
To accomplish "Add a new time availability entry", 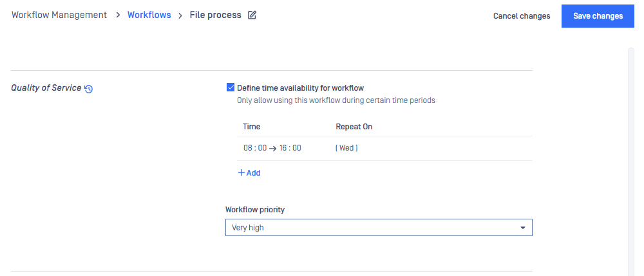I will point(249,172).
